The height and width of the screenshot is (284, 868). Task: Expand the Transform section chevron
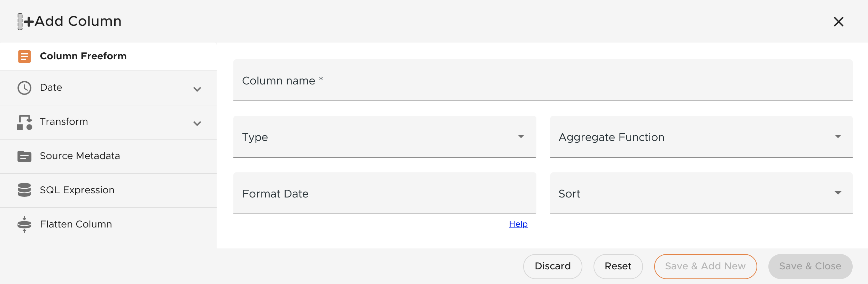click(x=197, y=124)
